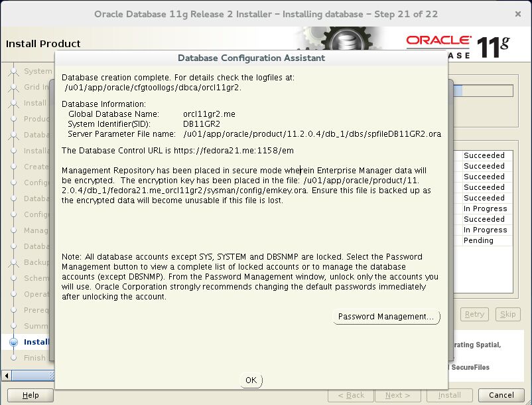Click the Global Database Name value orcl11gr2.me
This screenshot has width=532, height=405.
tap(209, 114)
